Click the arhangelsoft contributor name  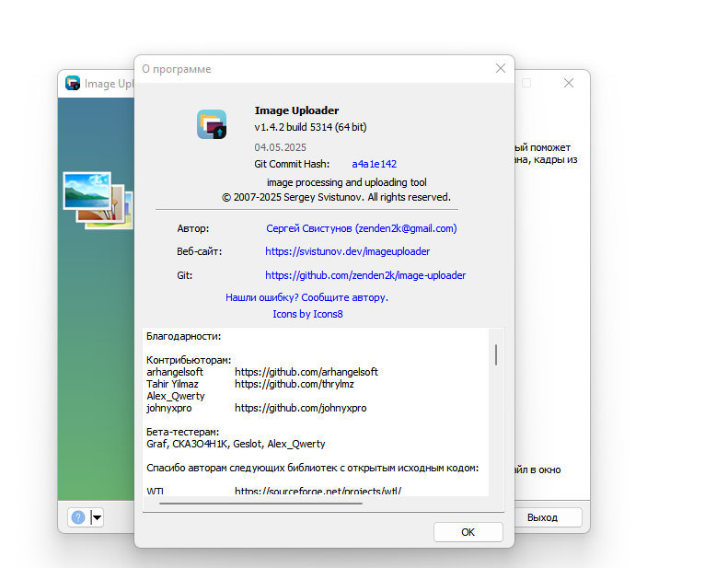175,372
